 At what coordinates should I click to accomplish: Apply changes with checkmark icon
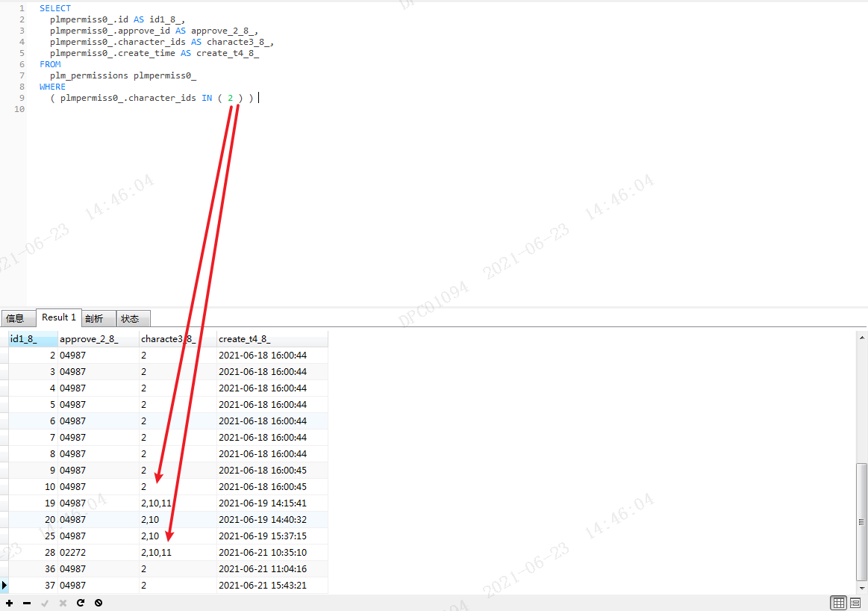(x=45, y=603)
